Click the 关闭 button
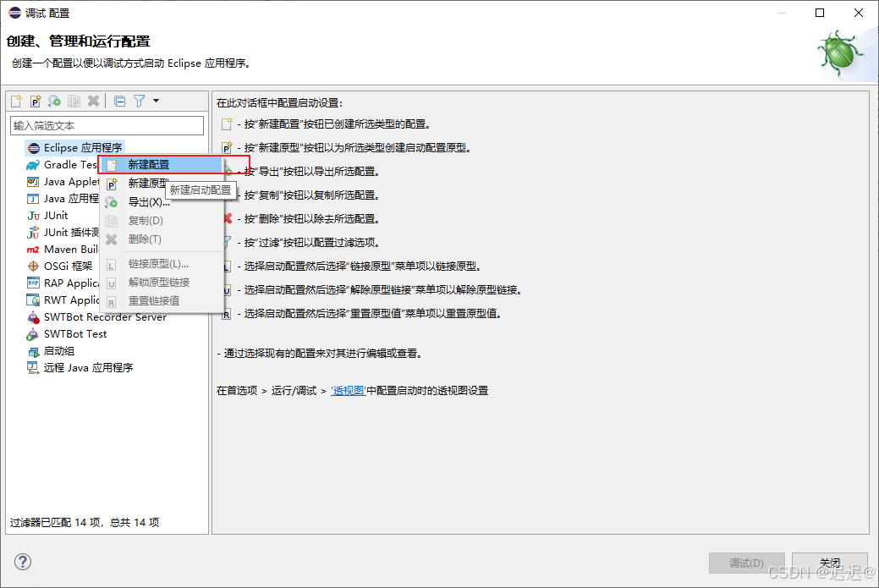Screen dimensions: 879x588 click(830, 563)
